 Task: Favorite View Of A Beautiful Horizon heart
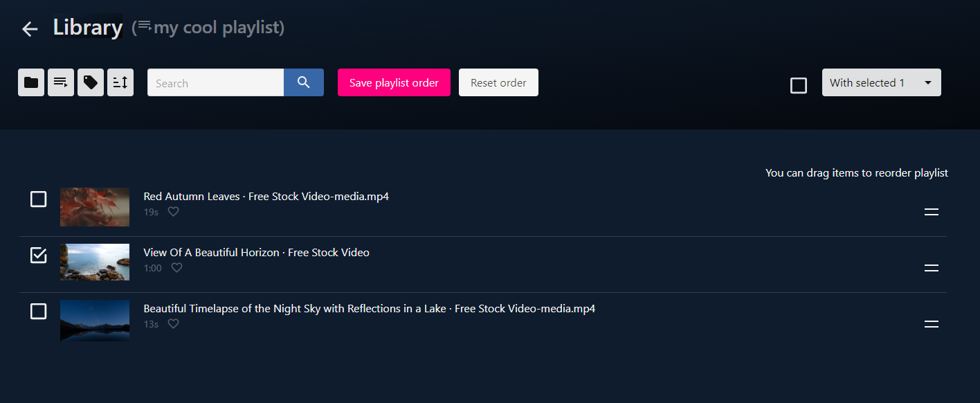(177, 268)
